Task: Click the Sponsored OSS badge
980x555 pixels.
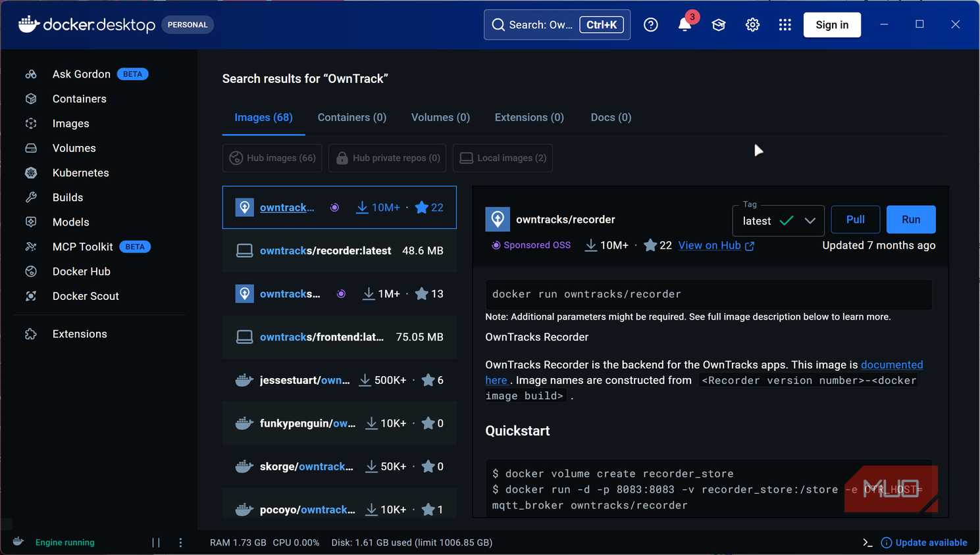Action: 531,245
